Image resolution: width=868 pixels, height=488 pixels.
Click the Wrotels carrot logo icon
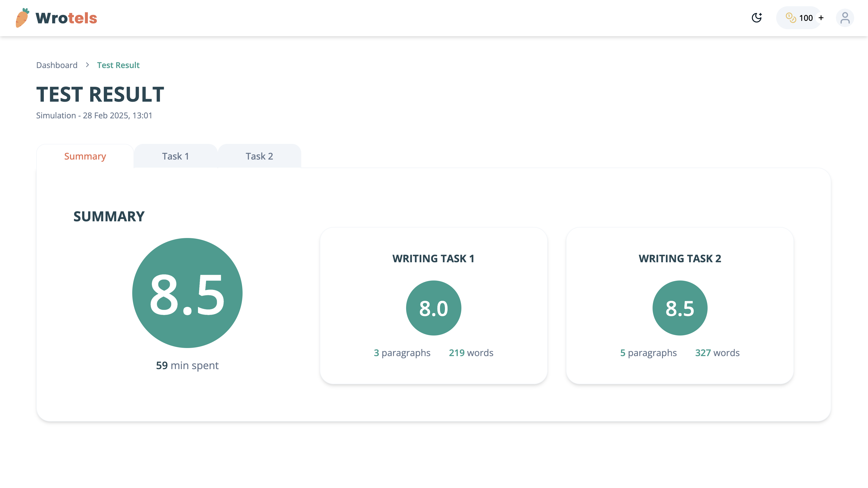pyautogui.click(x=22, y=18)
